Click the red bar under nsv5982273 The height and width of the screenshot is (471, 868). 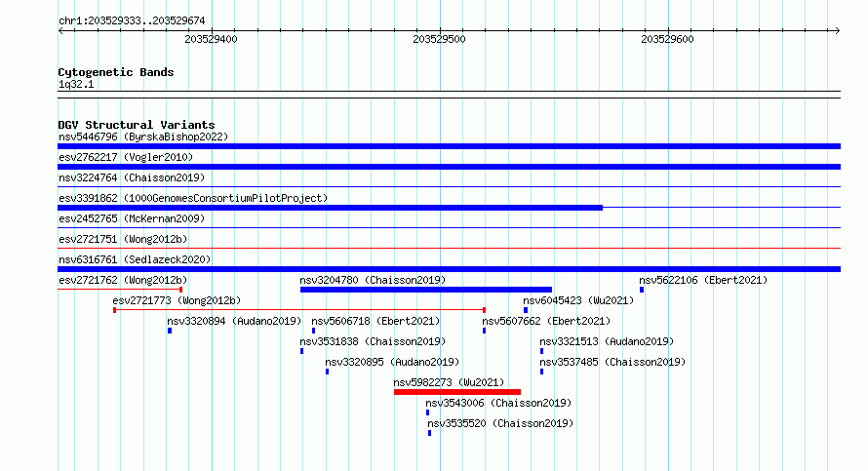[x=457, y=392]
